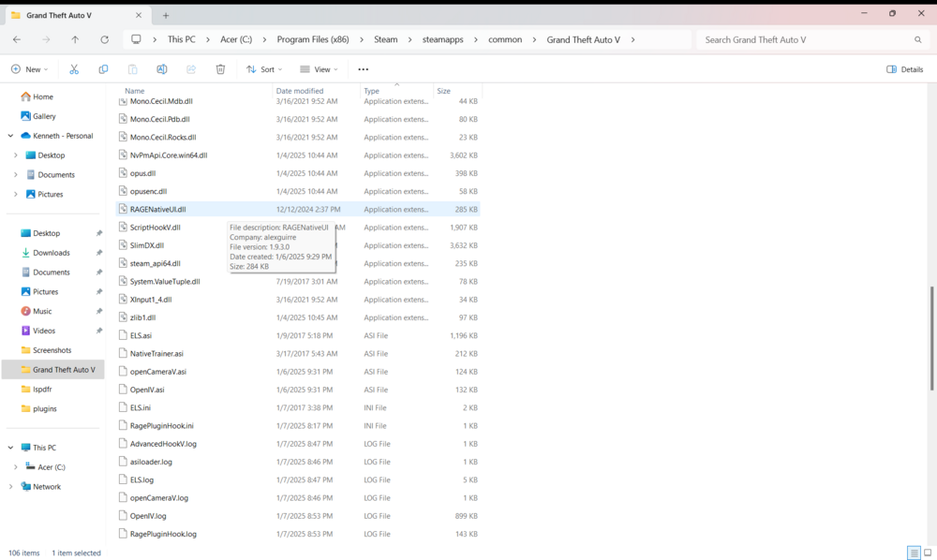Select the Cut tool in the toolbar
Image resolution: width=937 pixels, height=560 pixels.
72,68
